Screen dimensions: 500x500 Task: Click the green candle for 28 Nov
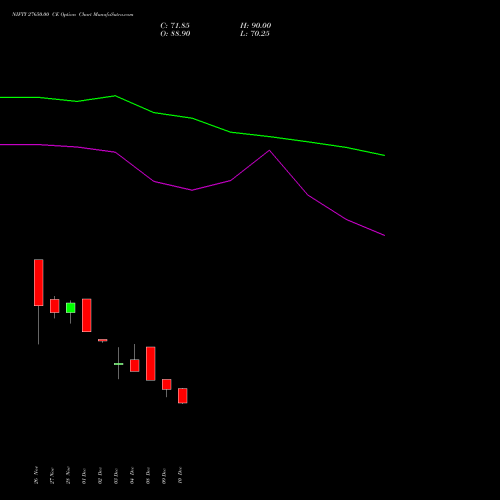(70, 308)
